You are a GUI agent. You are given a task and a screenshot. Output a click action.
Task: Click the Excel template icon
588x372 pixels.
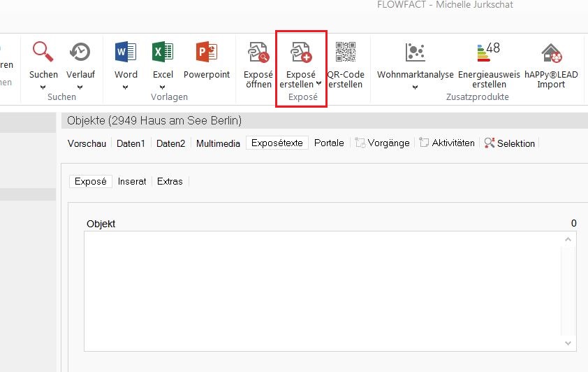pos(163,52)
